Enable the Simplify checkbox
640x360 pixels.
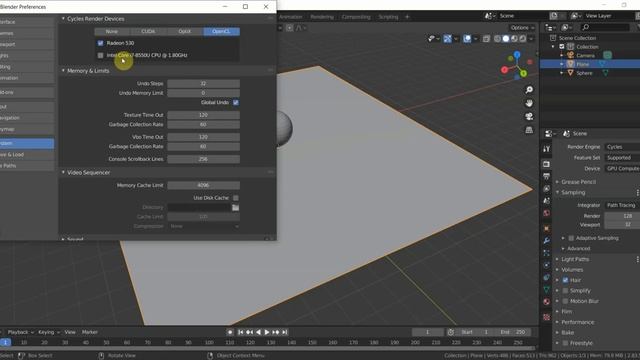[565, 291]
